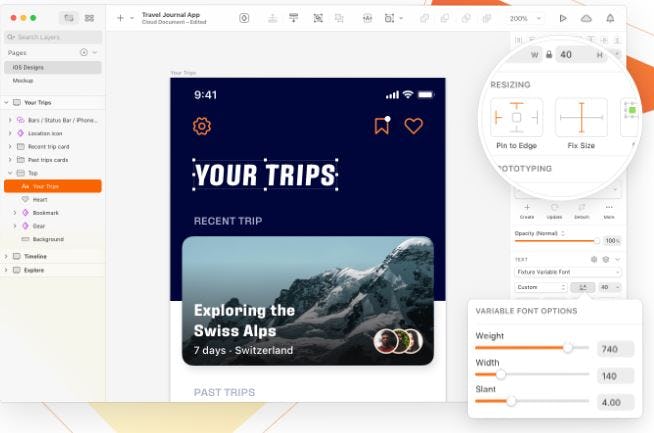Click the bookmark icon on the canvas

(x=382, y=125)
